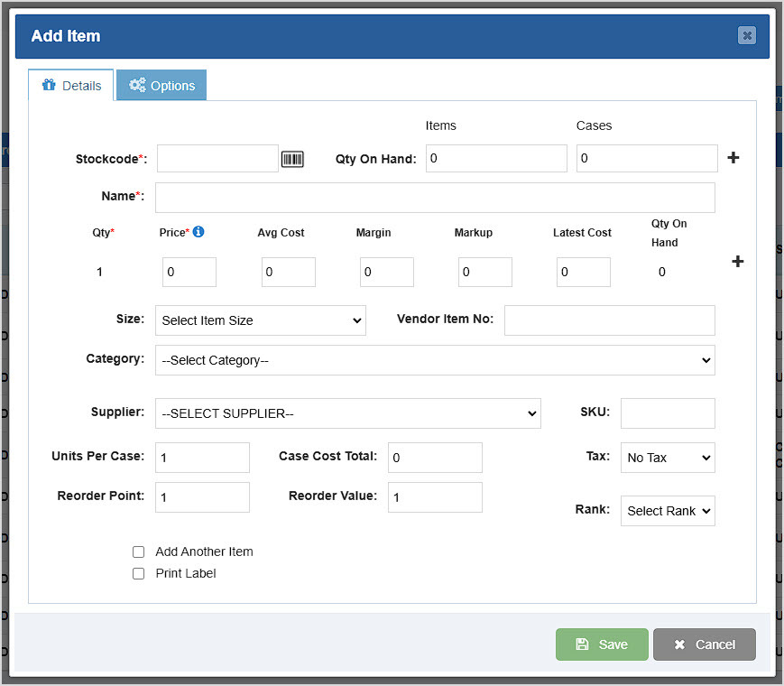Viewport: 784px width, 686px height.
Task: Click the save disk icon on the Save button
Action: pyautogui.click(x=583, y=644)
